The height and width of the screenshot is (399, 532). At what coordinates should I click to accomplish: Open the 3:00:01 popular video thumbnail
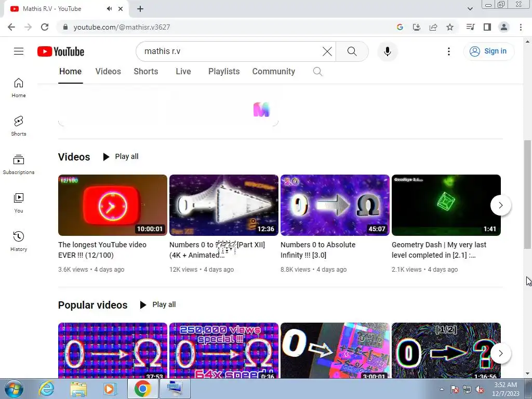[335, 351]
